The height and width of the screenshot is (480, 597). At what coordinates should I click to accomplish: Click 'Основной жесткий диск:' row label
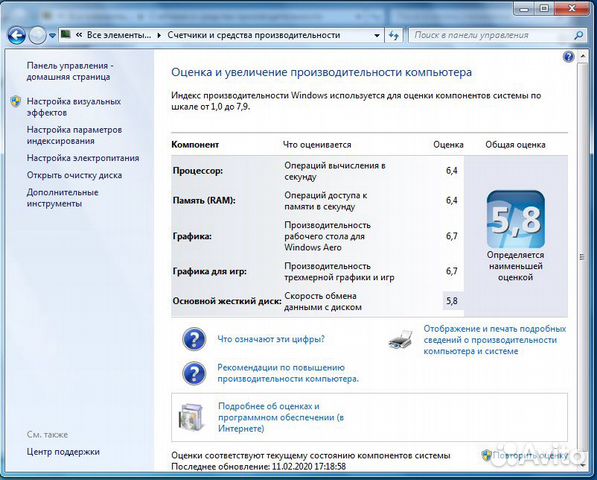coord(227,301)
